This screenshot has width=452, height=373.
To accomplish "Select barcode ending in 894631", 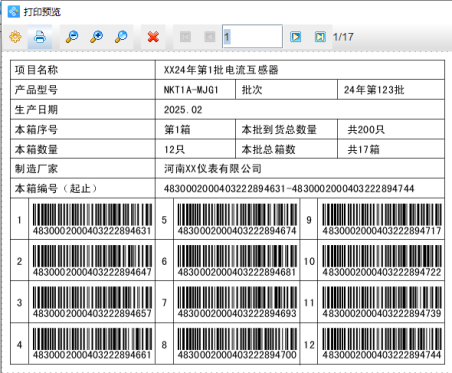I will [x=92, y=219].
